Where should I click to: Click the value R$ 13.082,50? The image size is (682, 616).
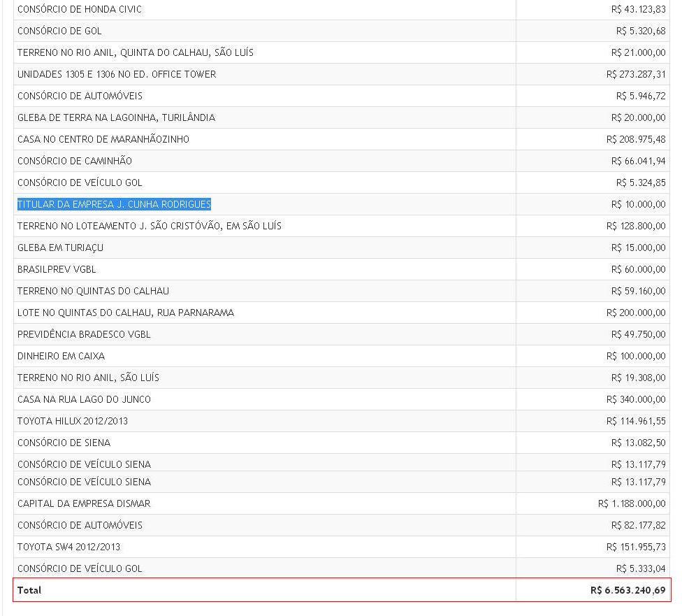tap(638, 443)
